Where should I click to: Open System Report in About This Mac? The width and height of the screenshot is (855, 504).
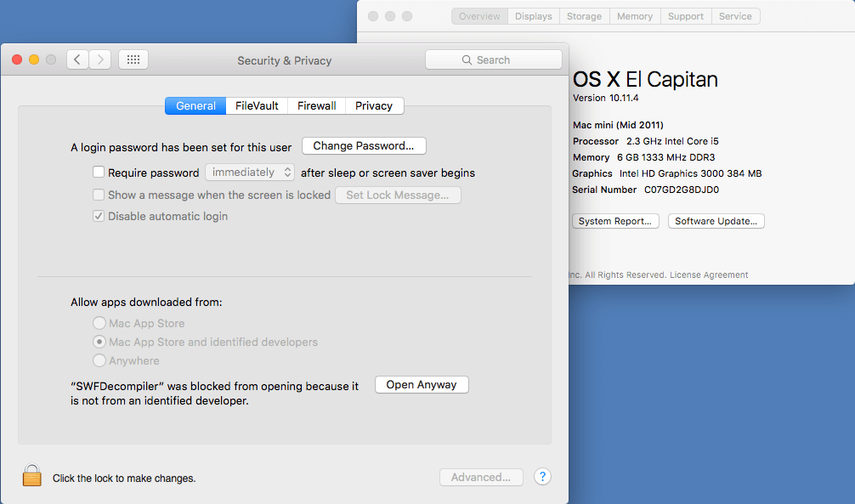coord(615,221)
